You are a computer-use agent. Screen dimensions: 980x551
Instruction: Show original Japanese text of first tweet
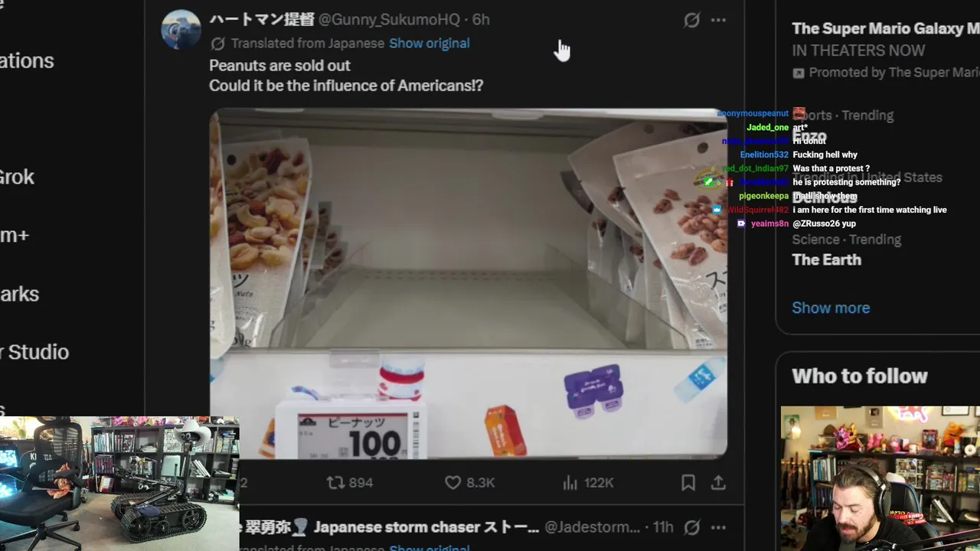coord(430,44)
